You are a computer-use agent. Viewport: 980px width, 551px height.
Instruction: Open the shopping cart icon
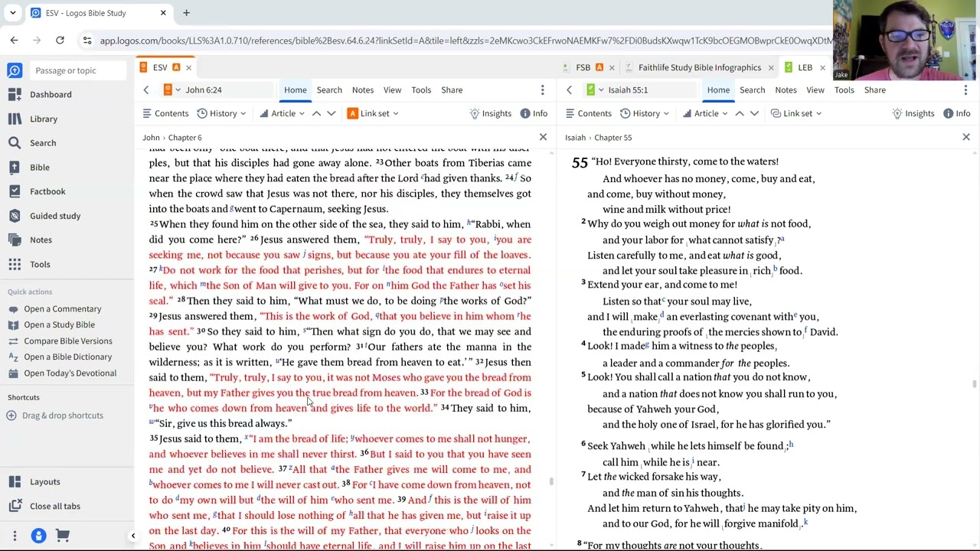tap(63, 536)
